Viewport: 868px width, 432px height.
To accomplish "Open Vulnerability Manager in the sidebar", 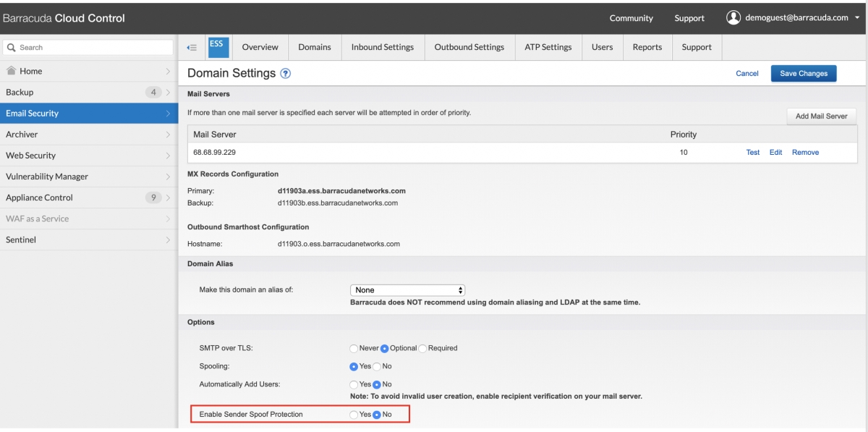I will coord(87,176).
